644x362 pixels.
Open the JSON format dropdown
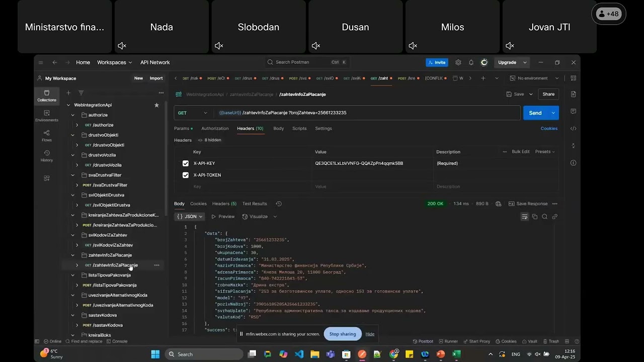pyautogui.click(x=190, y=217)
